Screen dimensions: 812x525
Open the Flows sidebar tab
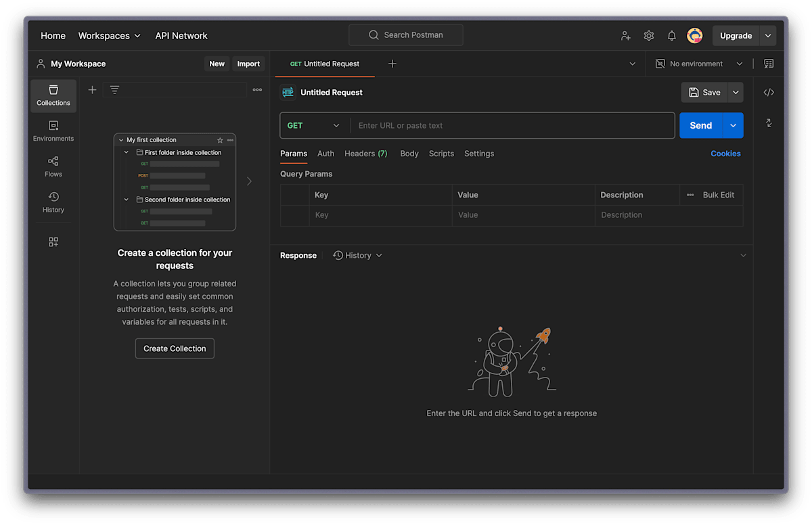[x=53, y=167]
